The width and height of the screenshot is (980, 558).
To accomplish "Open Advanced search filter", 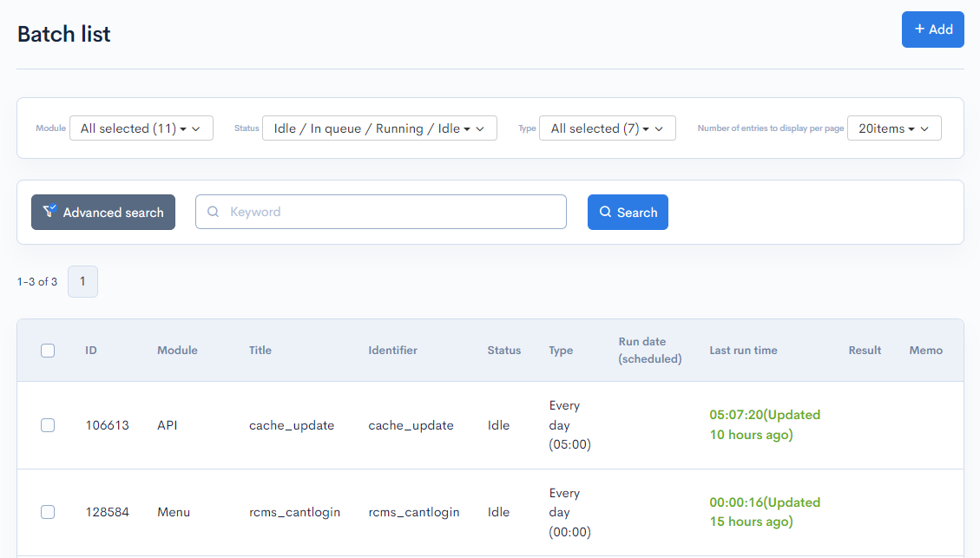I will [x=103, y=213].
